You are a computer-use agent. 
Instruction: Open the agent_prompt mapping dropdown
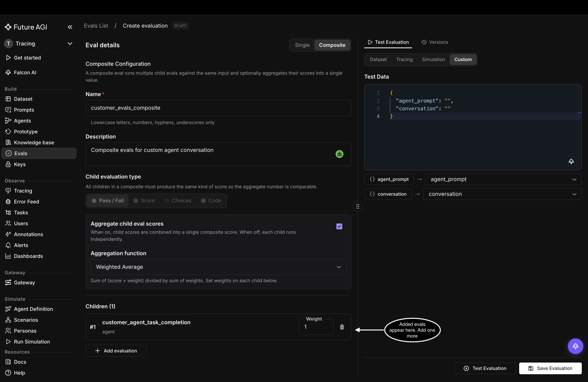tap(503, 179)
